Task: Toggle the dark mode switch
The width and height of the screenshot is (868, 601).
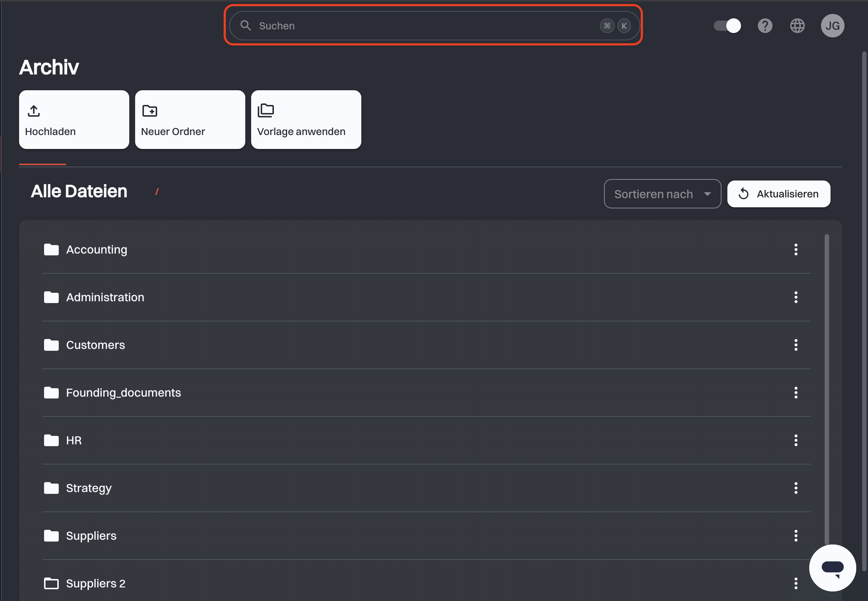Action: pyautogui.click(x=727, y=26)
